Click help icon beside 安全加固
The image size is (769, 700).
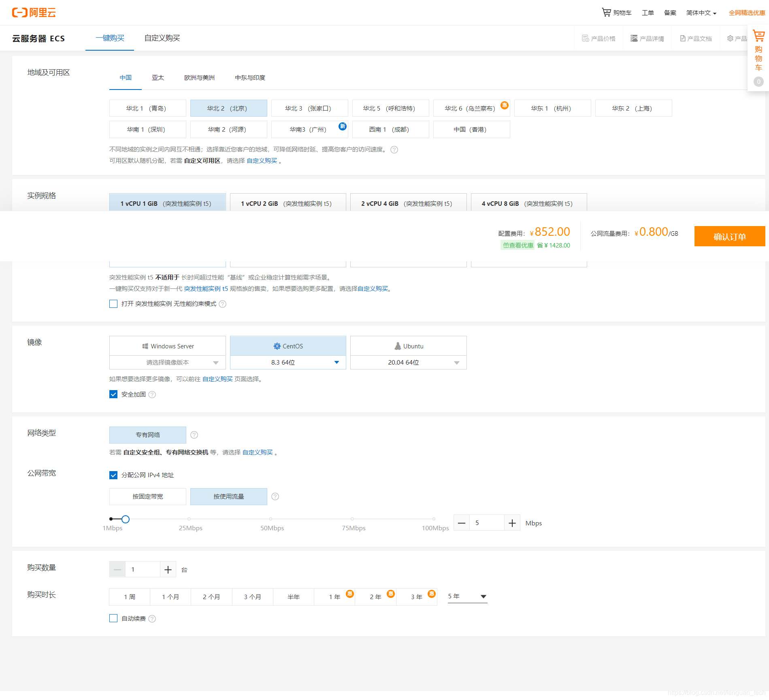152,395
